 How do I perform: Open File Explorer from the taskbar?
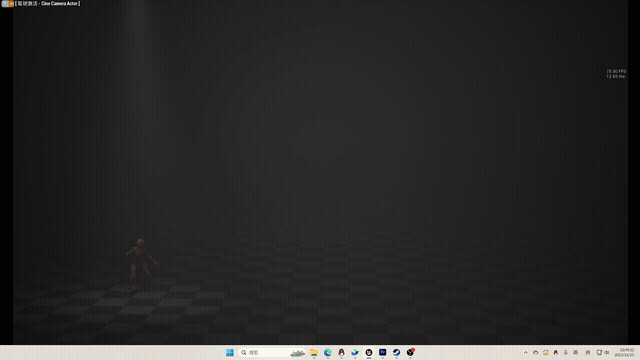(x=314, y=352)
